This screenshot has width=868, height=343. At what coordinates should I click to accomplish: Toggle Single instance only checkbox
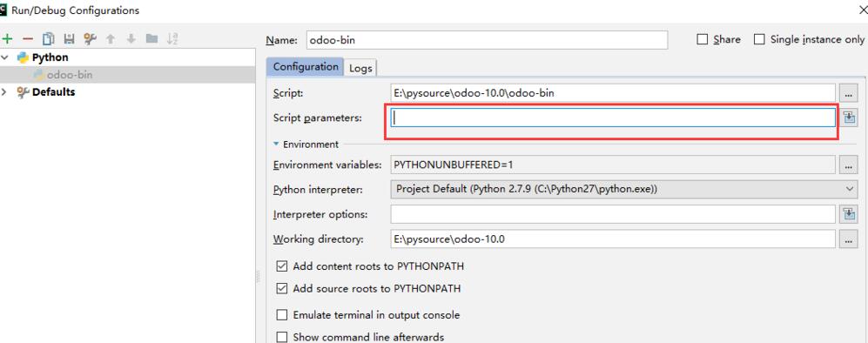click(759, 39)
